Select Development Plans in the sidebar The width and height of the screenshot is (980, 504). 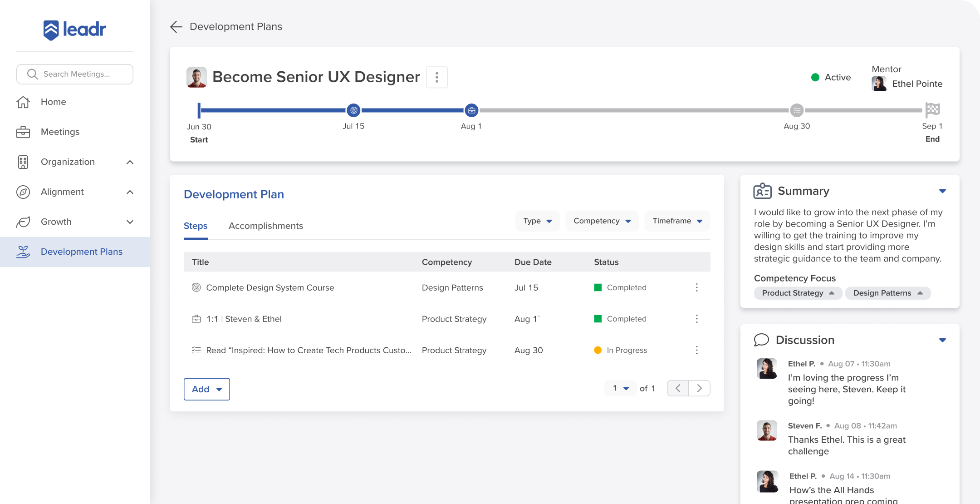[75, 252]
